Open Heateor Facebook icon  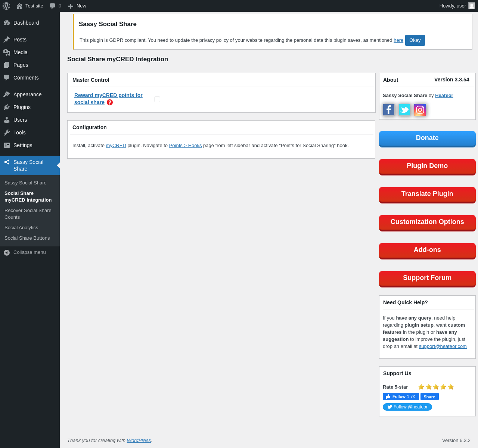[389, 110]
